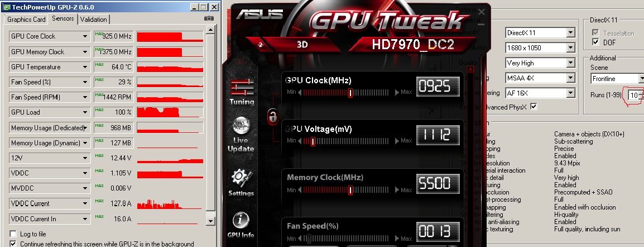Image resolution: width=644 pixels, height=247 pixels.
Task: Click the GPU-Z screenshot camera icon
Action: point(209,18)
